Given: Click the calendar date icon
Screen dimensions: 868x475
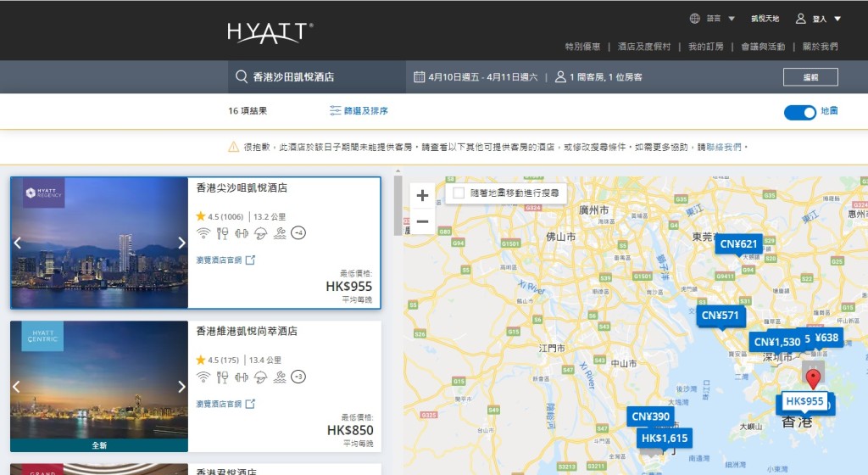Looking at the screenshot, I should pos(419,76).
